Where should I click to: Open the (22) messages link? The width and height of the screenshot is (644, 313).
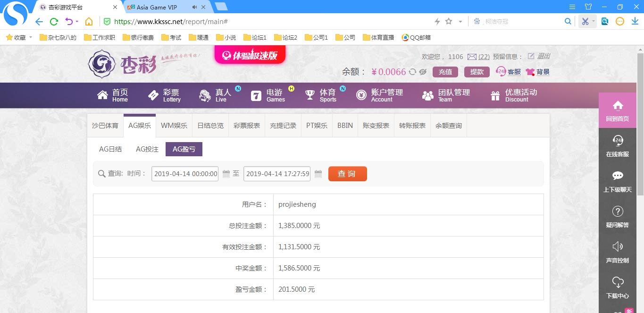coord(484,57)
